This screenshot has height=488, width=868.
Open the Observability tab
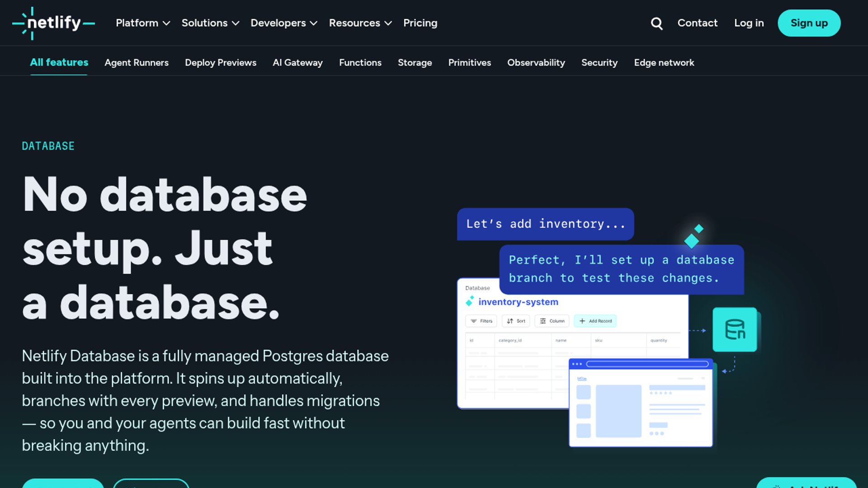[536, 63]
